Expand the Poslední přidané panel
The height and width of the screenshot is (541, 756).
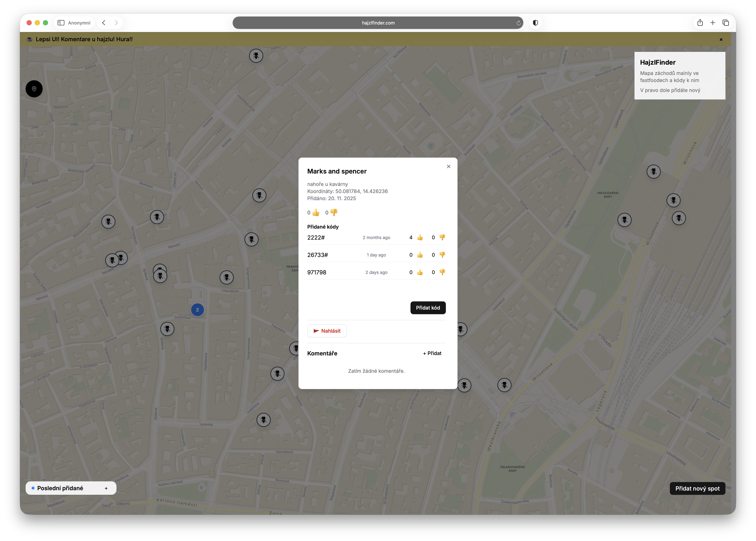pyautogui.click(x=106, y=488)
